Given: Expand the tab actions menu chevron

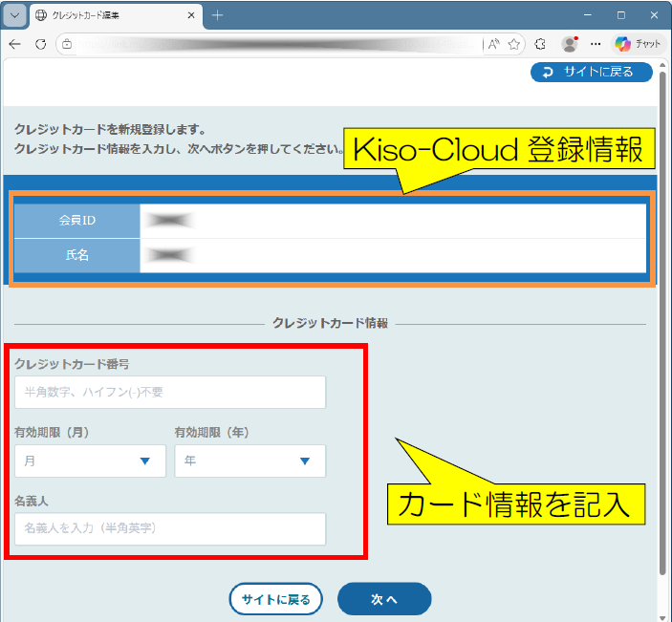Looking at the screenshot, I should point(15,15).
